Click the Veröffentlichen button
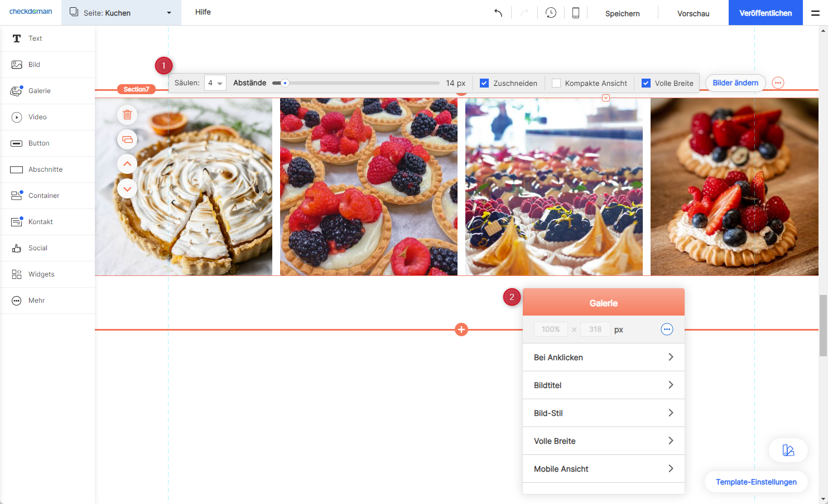 pos(765,13)
